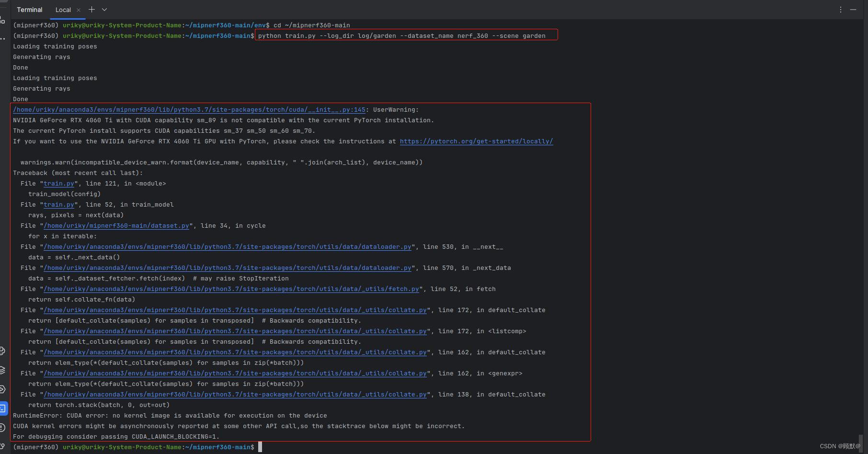Expand the terminal session type dropdown chevron
868x454 pixels.
pos(104,10)
